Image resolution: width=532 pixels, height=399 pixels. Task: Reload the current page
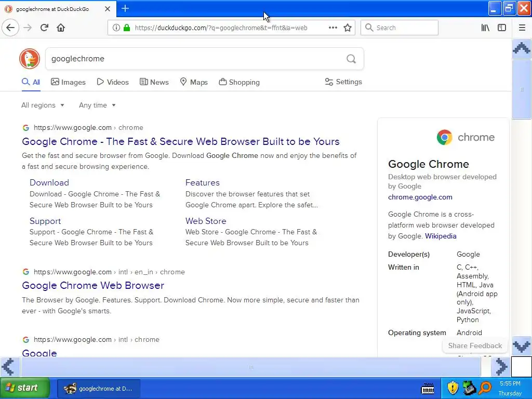point(44,28)
